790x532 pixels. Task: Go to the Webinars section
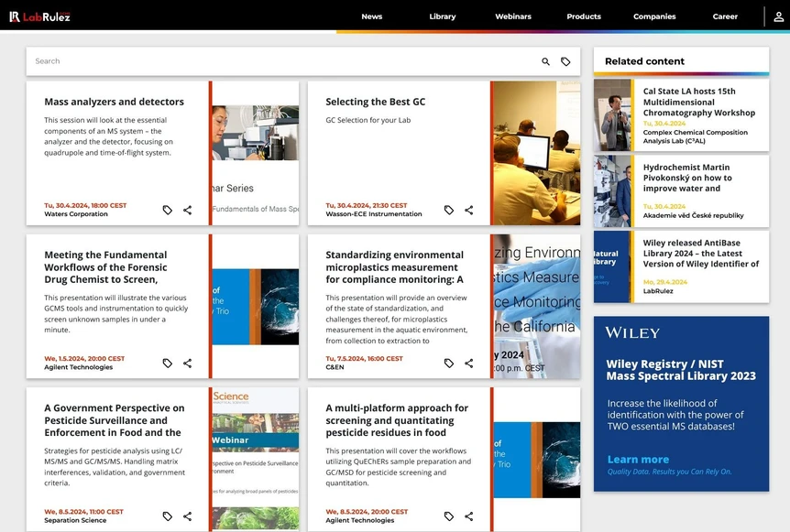tap(513, 16)
